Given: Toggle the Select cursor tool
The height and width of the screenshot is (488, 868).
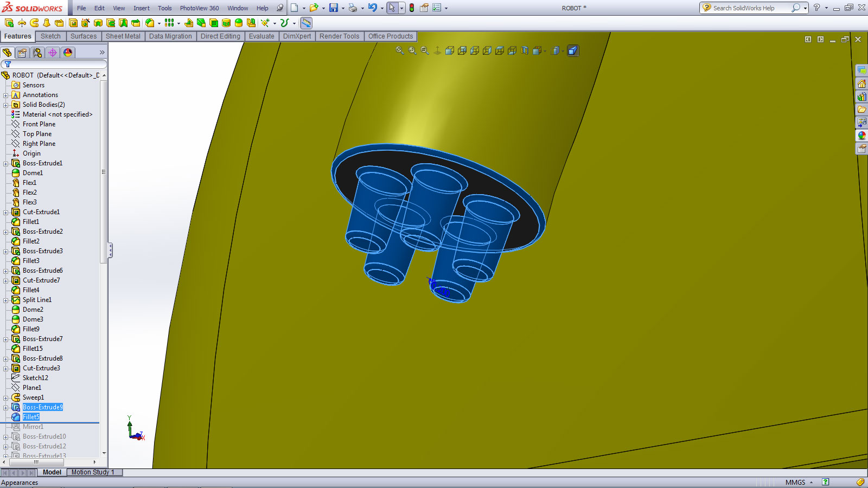Looking at the screenshot, I should coord(392,8).
